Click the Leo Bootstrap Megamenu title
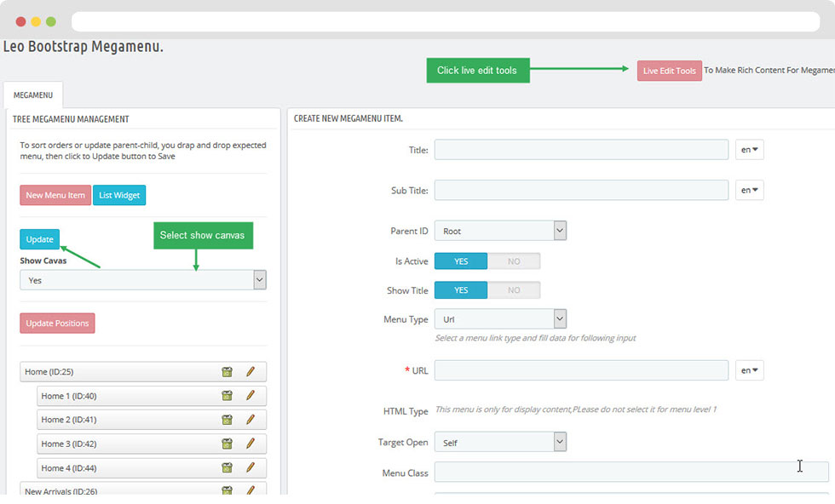This screenshot has height=504, width=835. coord(83,46)
